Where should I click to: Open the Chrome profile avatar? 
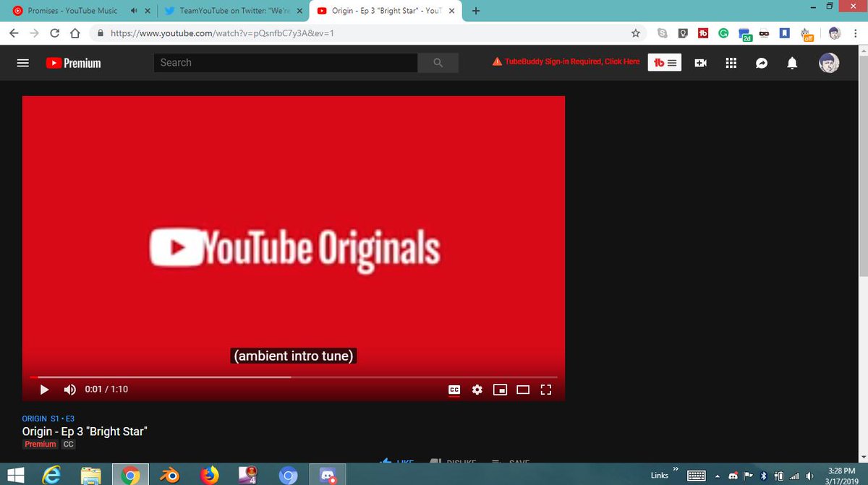tap(834, 33)
